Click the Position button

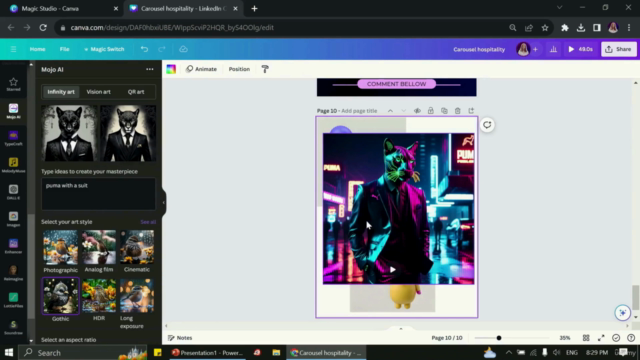tap(239, 69)
